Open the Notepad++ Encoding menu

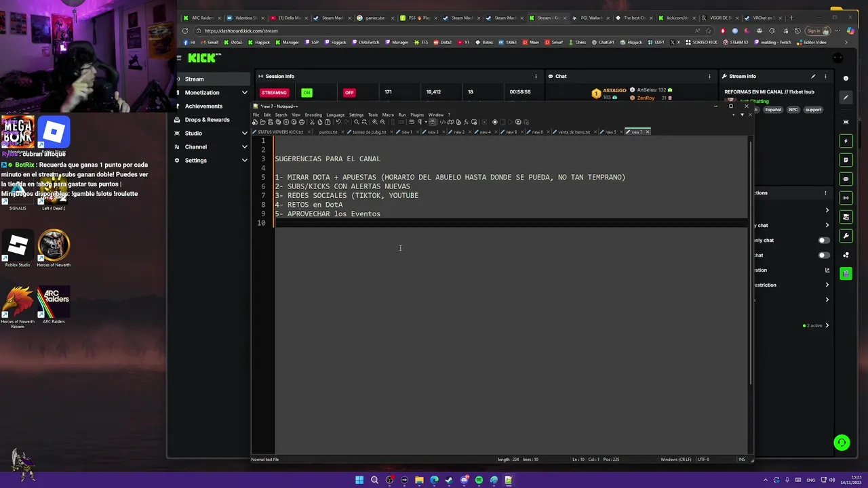pos(313,115)
